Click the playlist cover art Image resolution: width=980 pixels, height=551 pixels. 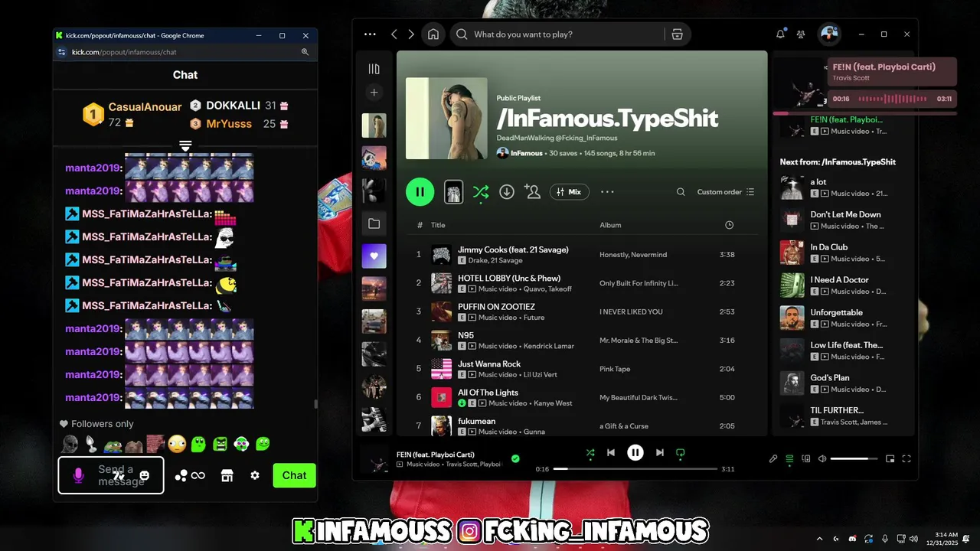tap(446, 118)
